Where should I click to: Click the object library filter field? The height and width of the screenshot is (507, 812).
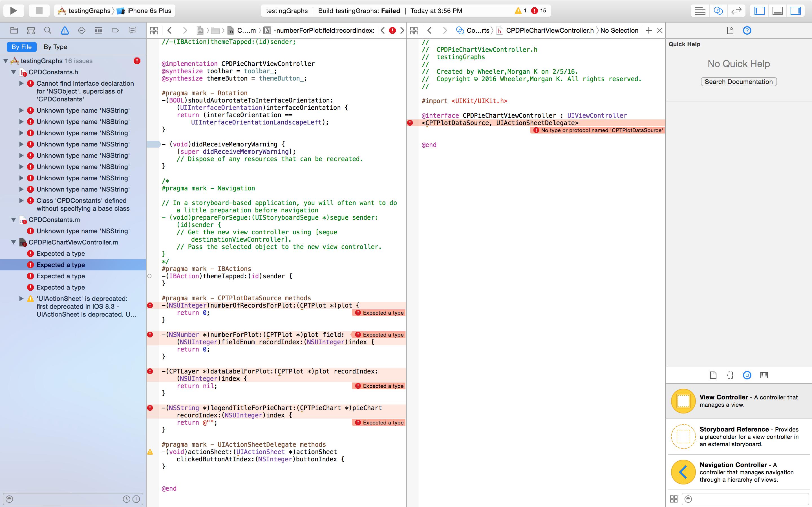pyautogui.click(x=748, y=499)
